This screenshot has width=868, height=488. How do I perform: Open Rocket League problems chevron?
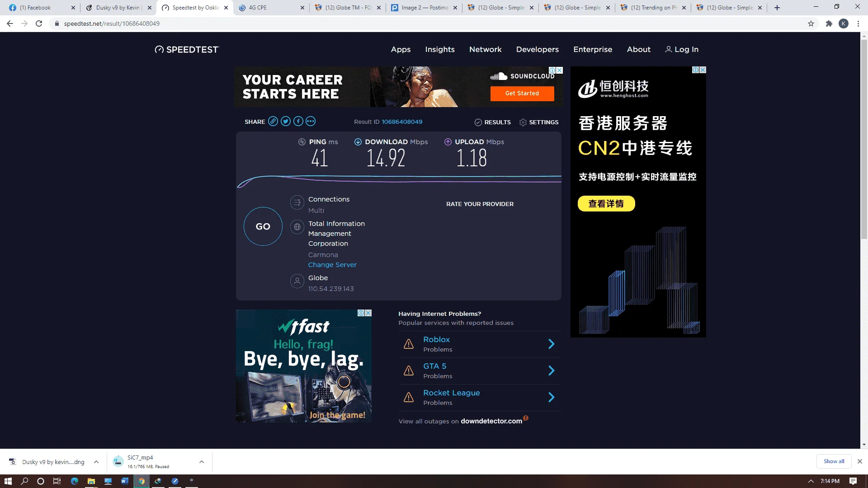551,398
